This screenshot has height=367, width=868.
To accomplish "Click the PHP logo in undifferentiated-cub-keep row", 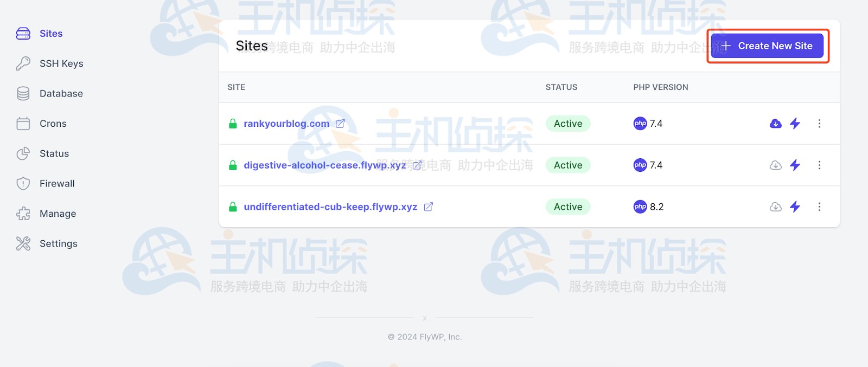I will [640, 207].
